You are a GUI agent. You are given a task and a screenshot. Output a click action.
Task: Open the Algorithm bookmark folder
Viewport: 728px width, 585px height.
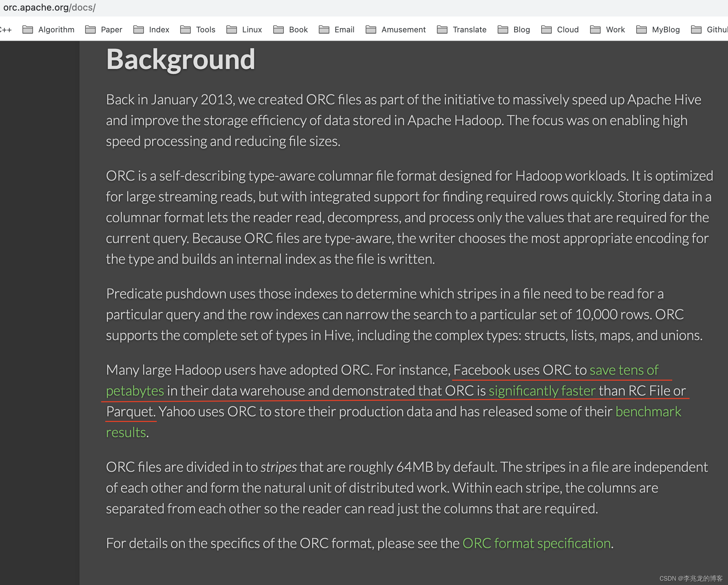(x=49, y=30)
